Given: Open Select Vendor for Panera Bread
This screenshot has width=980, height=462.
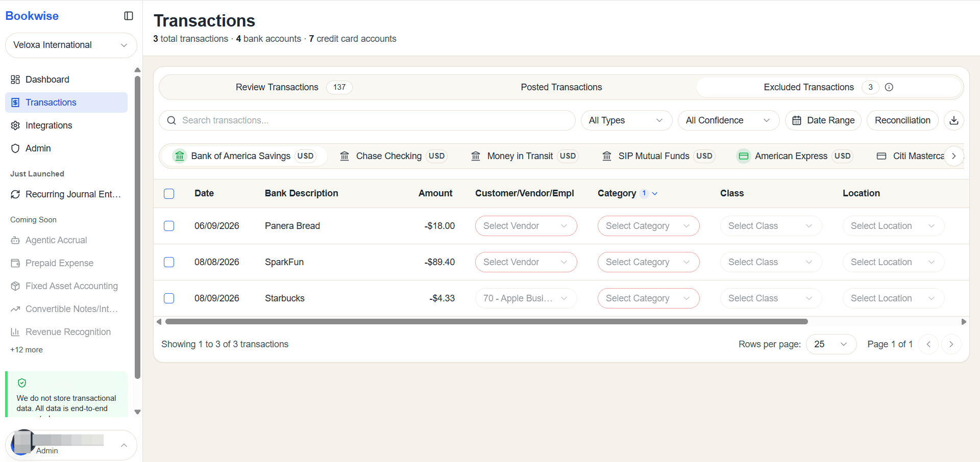Looking at the screenshot, I should tap(526, 226).
